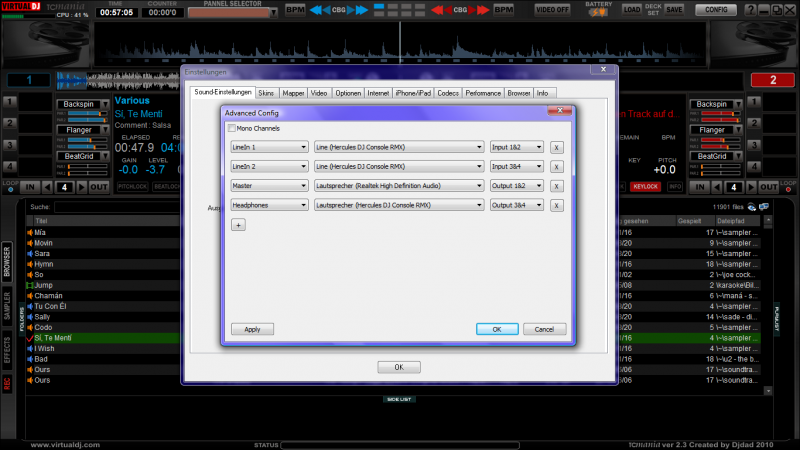Open the LineIn 1 channel dropdown
Image resolution: width=800 pixels, height=450 pixels.
coord(269,147)
